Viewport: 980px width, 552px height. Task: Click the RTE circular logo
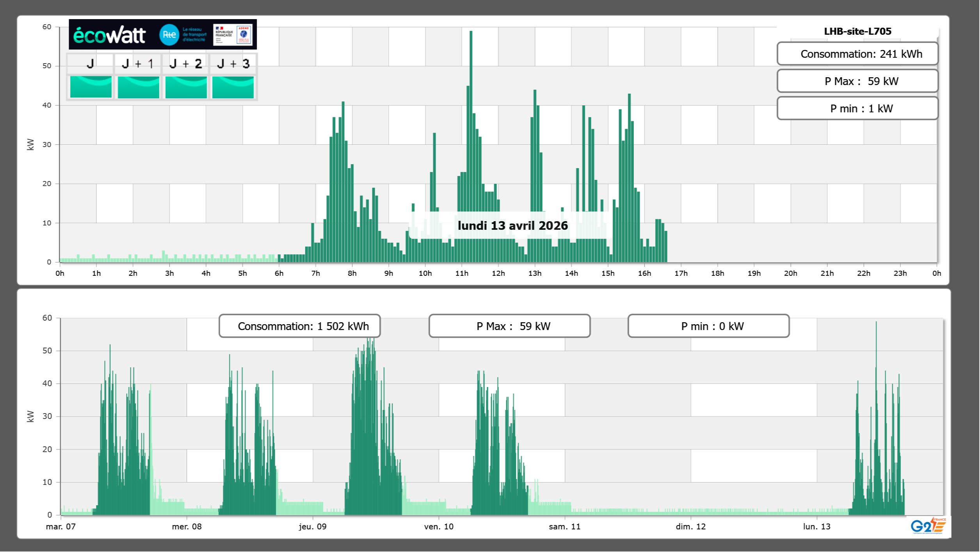pyautogui.click(x=169, y=35)
